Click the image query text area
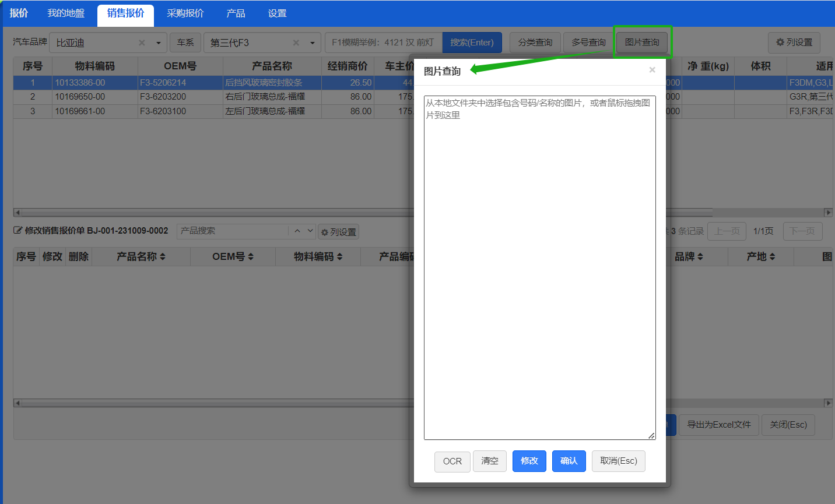Image resolution: width=835 pixels, height=504 pixels. [540, 267]
